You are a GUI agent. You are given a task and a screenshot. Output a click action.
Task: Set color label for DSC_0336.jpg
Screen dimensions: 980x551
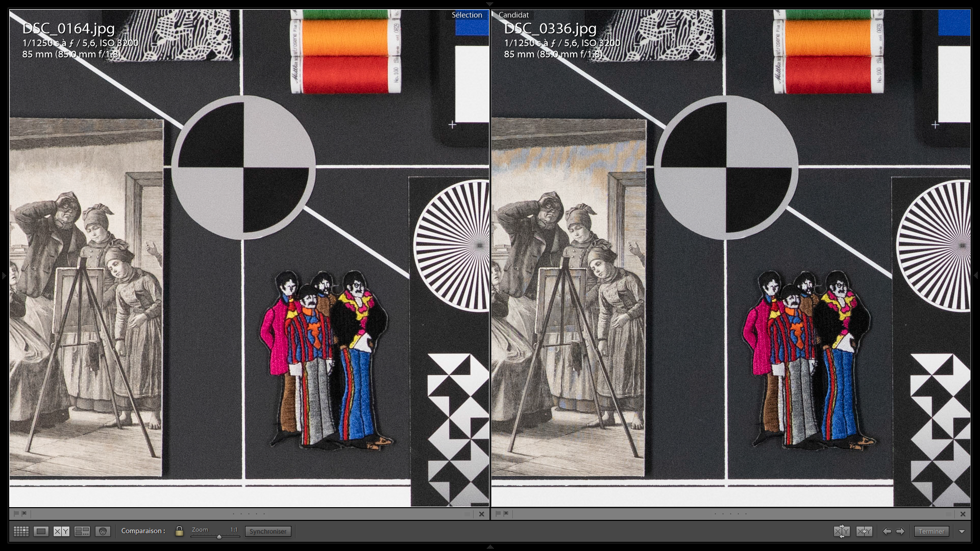pos(949,514)
